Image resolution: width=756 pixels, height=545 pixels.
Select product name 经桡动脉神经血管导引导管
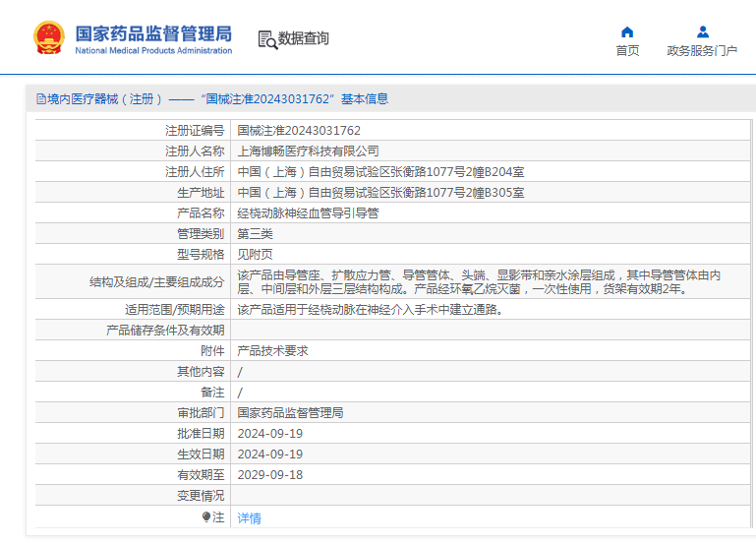coord(308,213)
